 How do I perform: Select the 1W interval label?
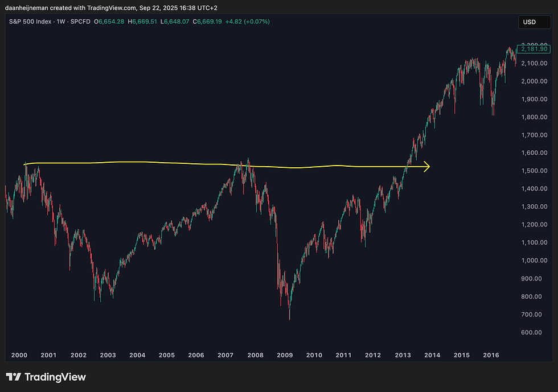pos(61,22)
